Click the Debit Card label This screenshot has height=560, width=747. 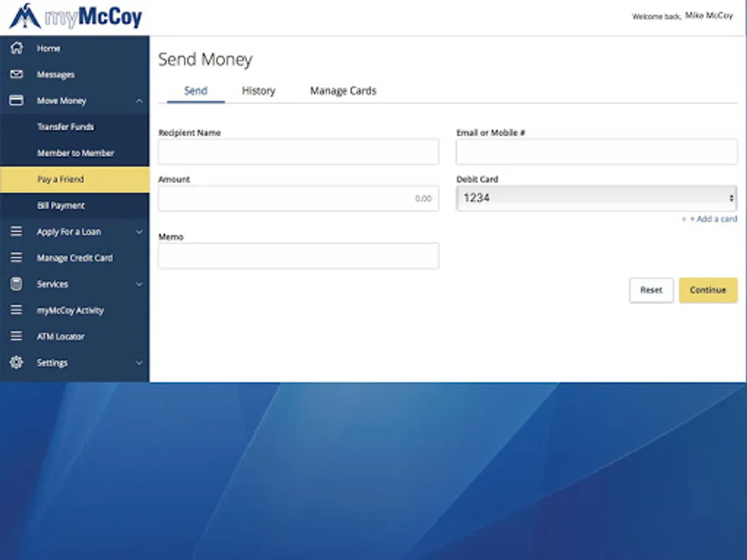click(477, 179)
